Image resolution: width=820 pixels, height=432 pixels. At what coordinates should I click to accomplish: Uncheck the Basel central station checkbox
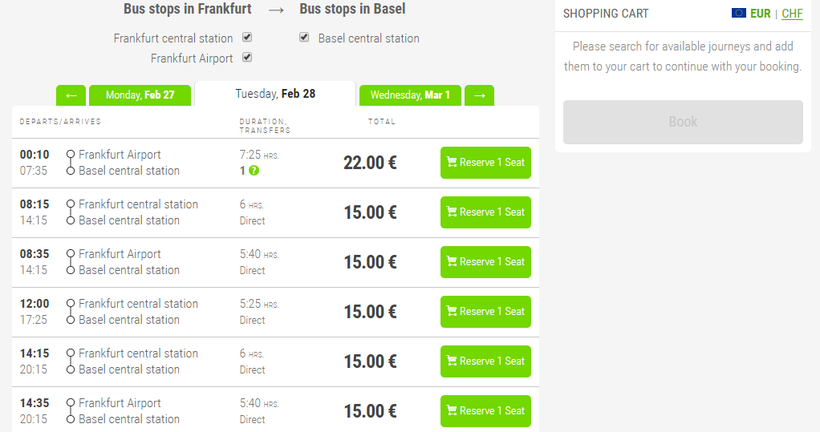point(304,38)
